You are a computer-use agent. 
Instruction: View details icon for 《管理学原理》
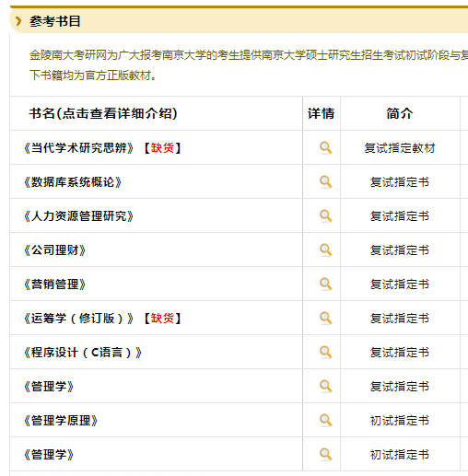pos(325,421)
